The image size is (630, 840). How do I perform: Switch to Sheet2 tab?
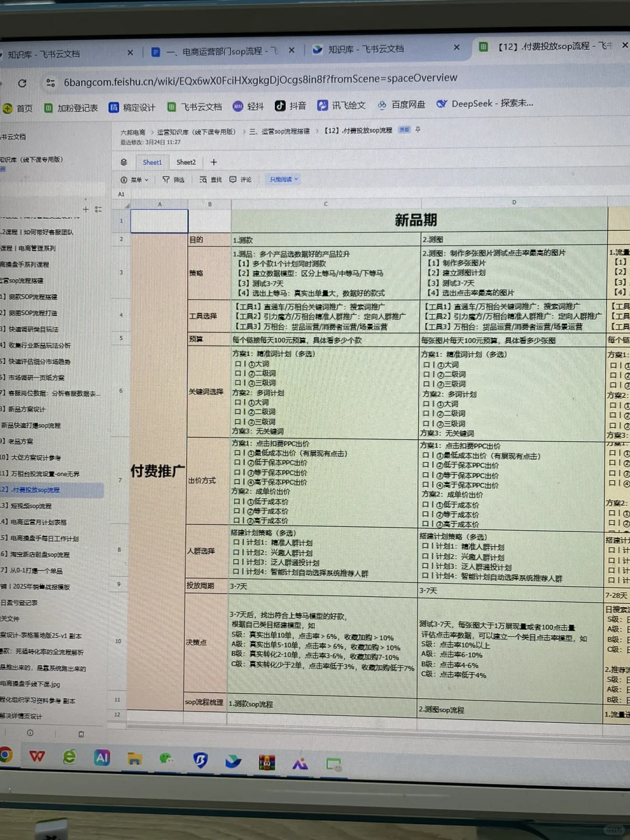click(x=186, y=162)
